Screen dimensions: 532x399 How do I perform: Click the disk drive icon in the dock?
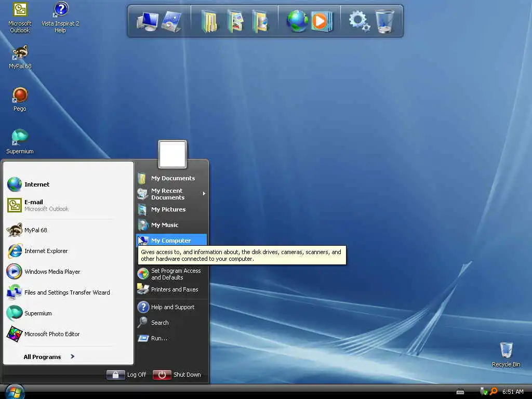coord(171,21)
